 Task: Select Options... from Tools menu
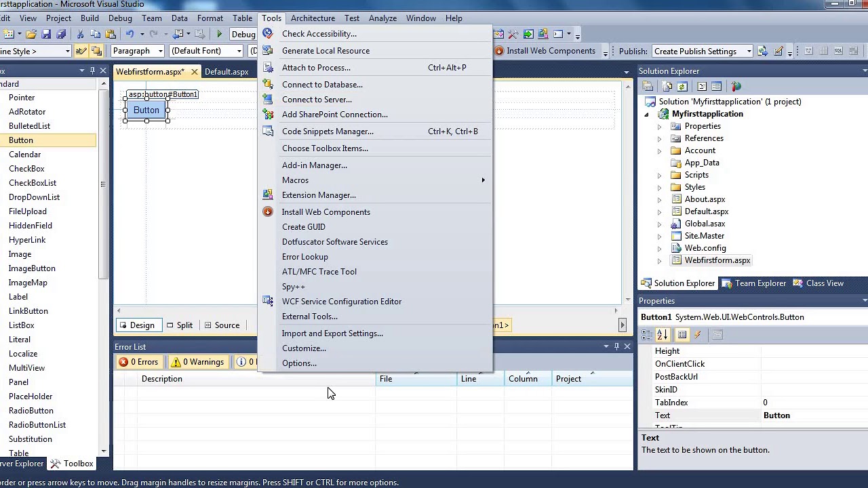pos(375,363)
